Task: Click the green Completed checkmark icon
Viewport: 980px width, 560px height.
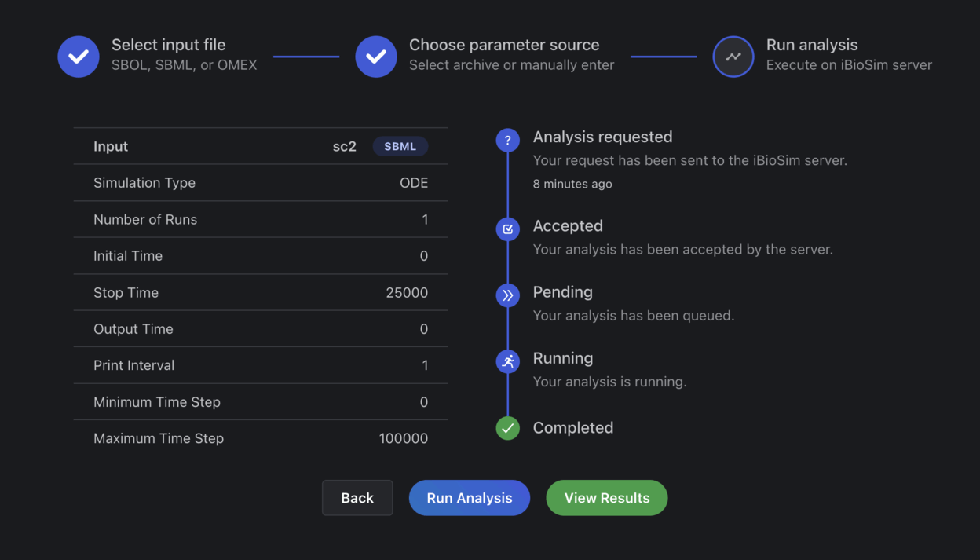Action: coord(508,428)
